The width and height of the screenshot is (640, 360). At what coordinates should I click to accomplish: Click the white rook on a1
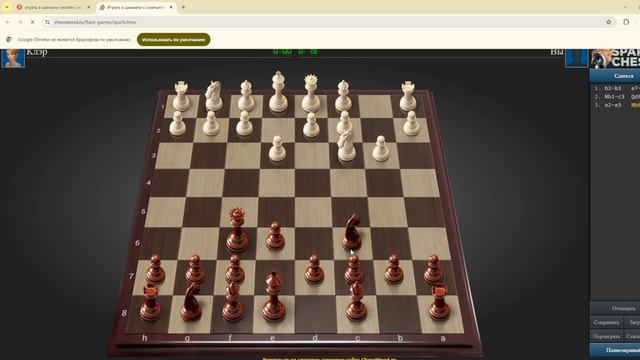(408, 96)
